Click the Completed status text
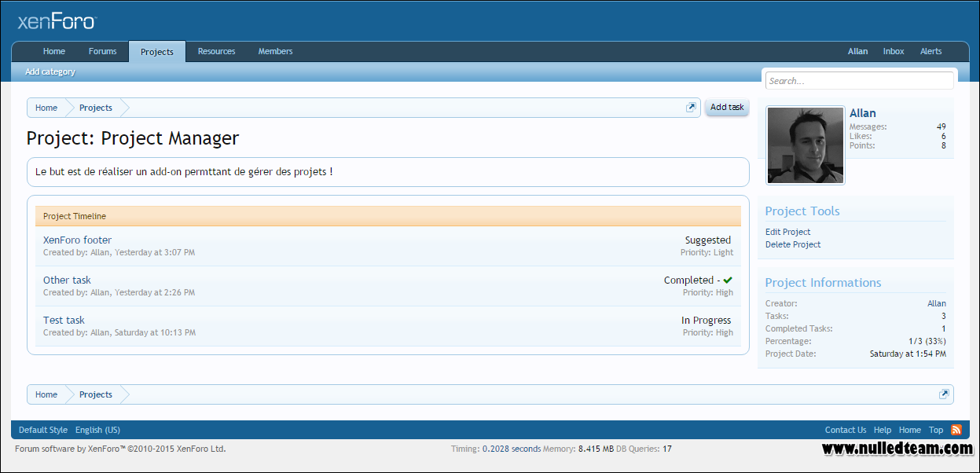The height and width of the screenshot is (473, 980). pos(689,280)
